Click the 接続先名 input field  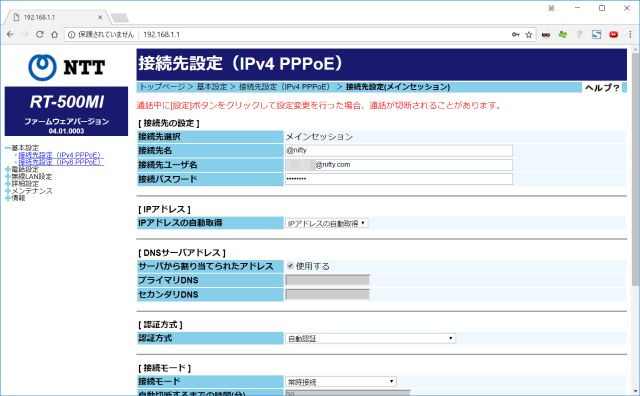click(x=399, y=150)
